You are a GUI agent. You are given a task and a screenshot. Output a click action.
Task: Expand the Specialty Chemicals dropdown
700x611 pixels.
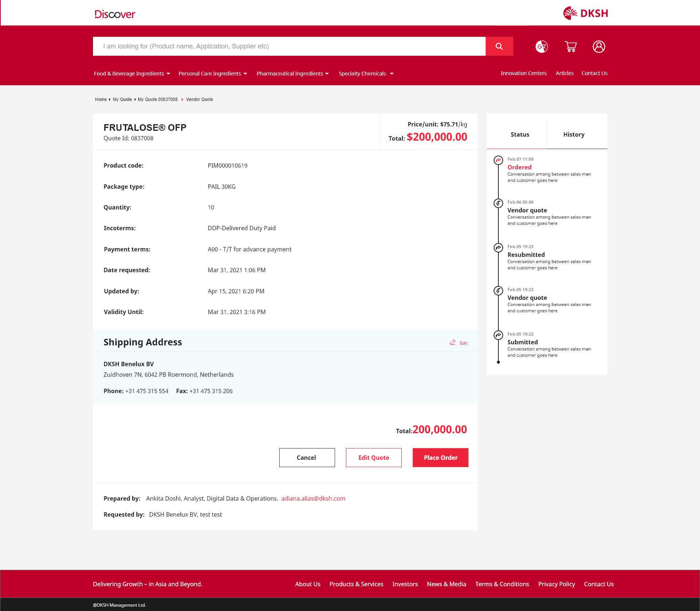tap(366, 73)
